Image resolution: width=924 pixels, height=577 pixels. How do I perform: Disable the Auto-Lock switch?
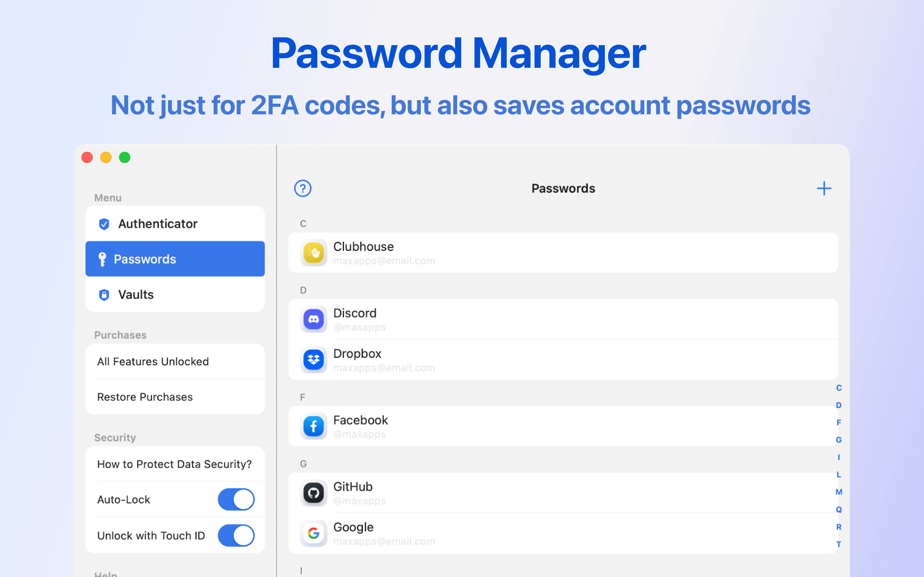tap(236, 499)
